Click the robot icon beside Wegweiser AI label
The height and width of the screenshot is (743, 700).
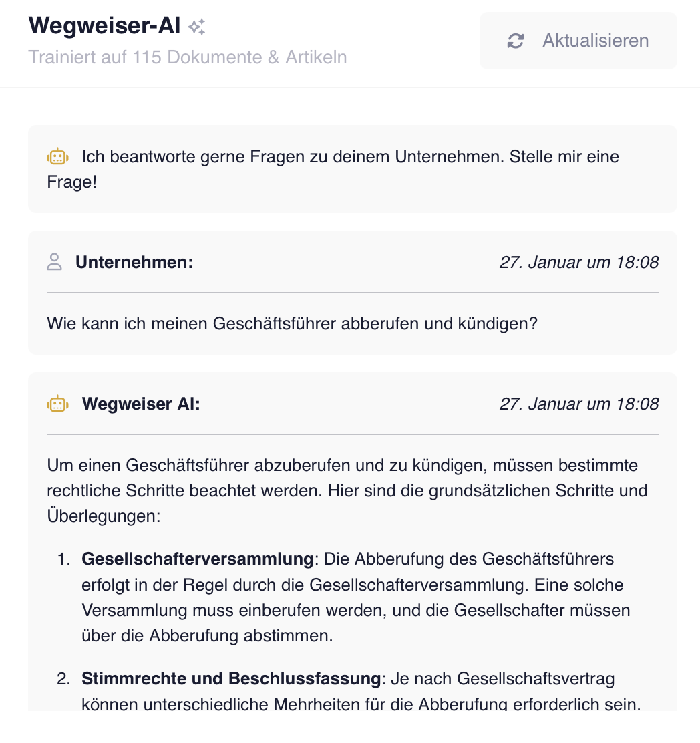coord(57,404)
